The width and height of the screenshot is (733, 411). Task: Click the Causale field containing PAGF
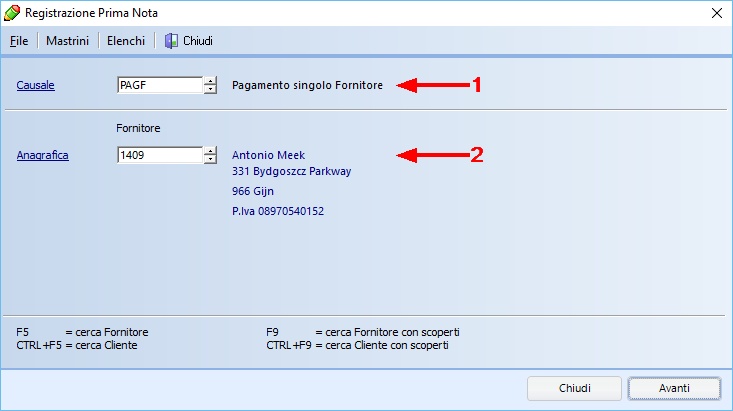tap(159, 86)
